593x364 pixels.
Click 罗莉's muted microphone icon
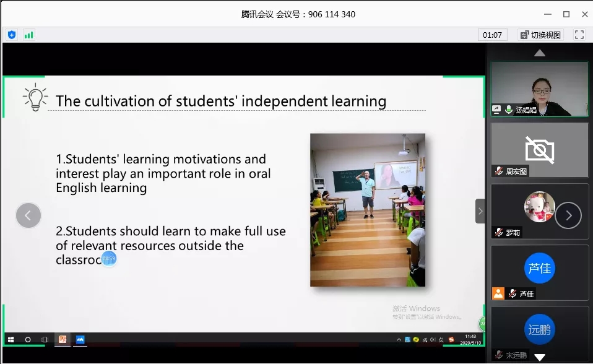[x=498, y=232]
